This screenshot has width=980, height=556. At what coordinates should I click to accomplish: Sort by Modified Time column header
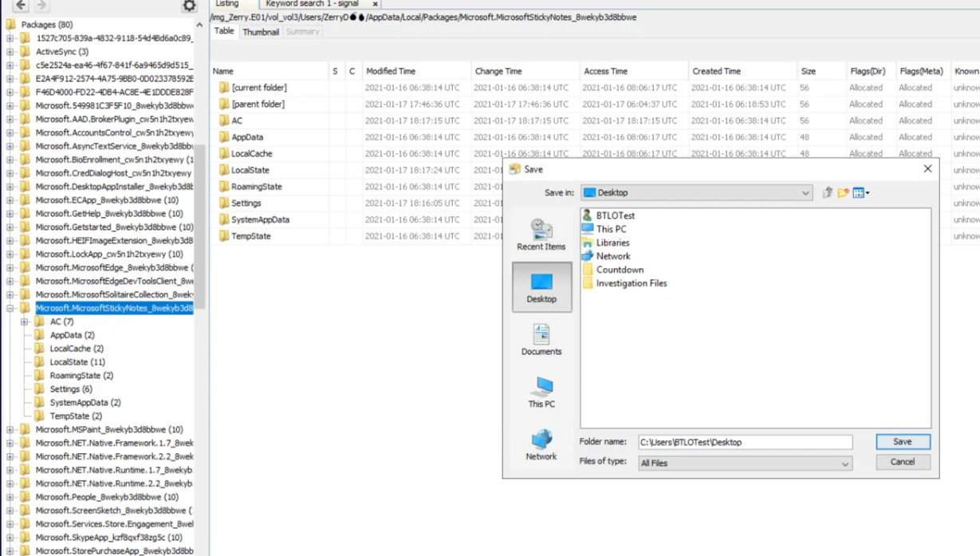click(417, 71)
